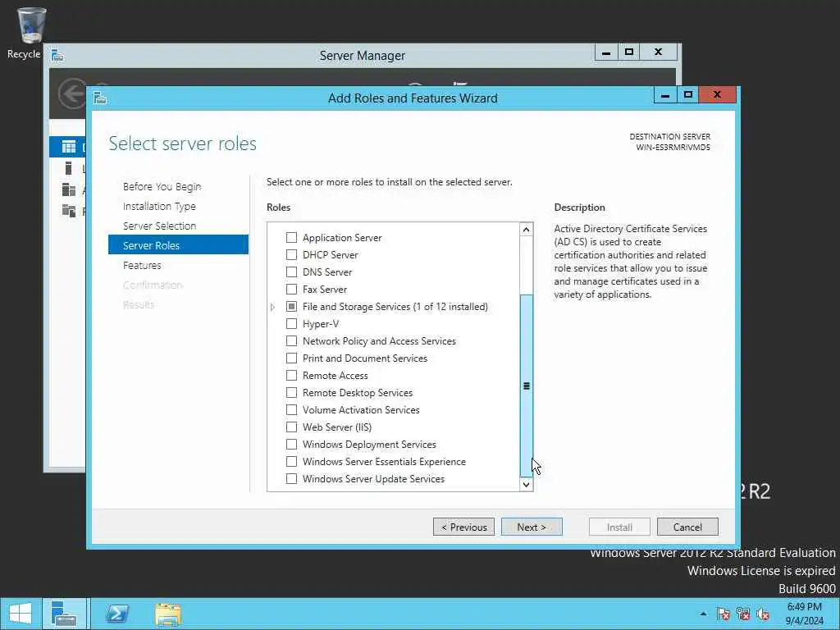Check Volume Activation Services role

(291, 410)
